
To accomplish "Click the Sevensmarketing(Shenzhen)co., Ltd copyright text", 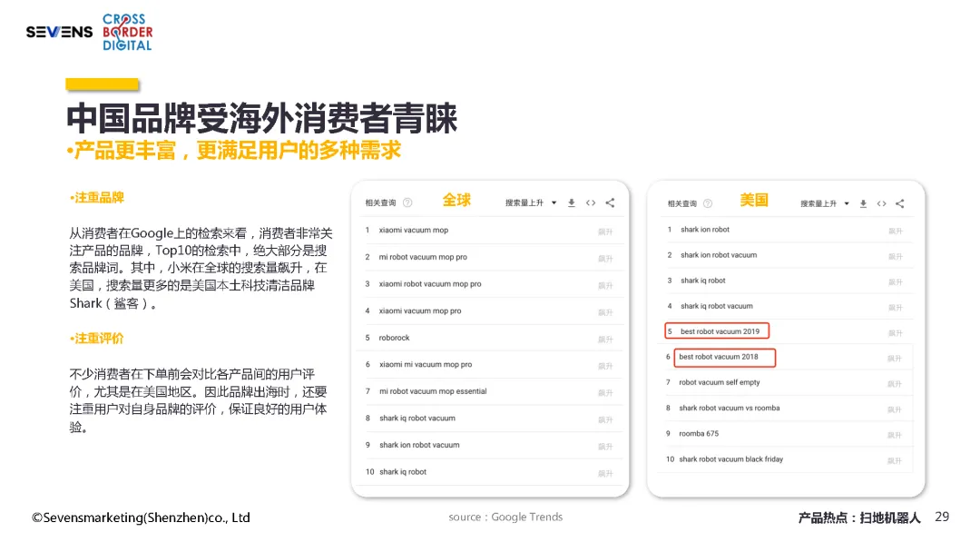I will (142, 517).
